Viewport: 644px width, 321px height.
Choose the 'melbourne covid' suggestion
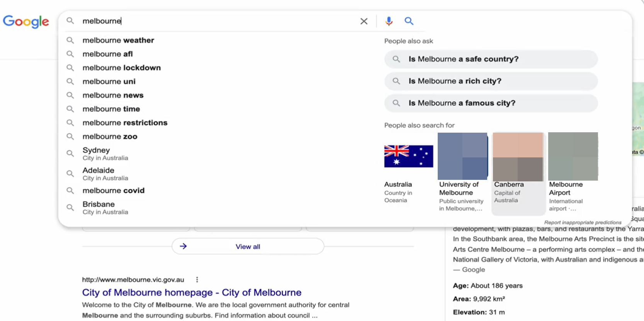(x=113, y=191)
